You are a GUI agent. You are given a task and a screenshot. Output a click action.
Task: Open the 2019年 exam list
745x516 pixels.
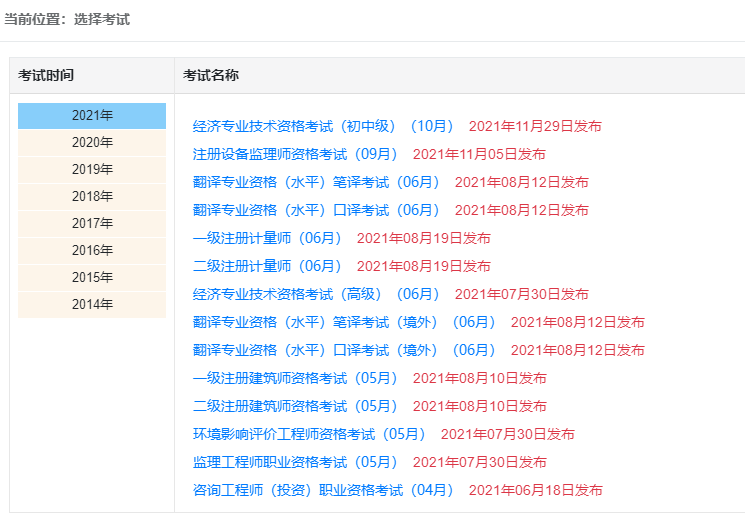click(x=92, y=169)
